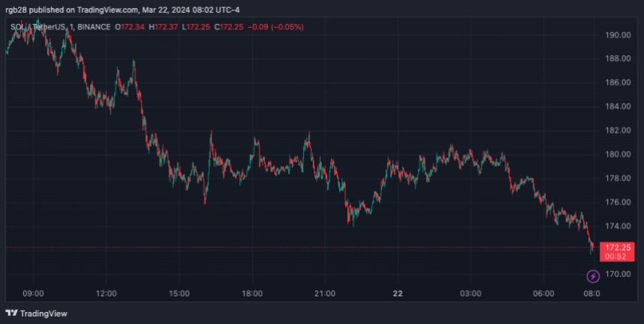Click the 12:00 time axis label
Viewport: 644px width, 324px height.
pyautogui.click(x=106, y=293)
